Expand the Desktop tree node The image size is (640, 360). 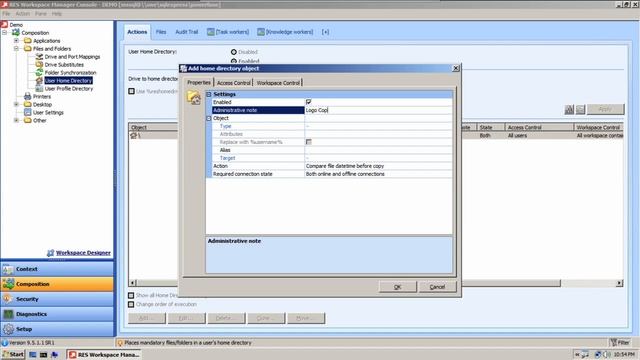pyautogui.click(x=16, y=104)
